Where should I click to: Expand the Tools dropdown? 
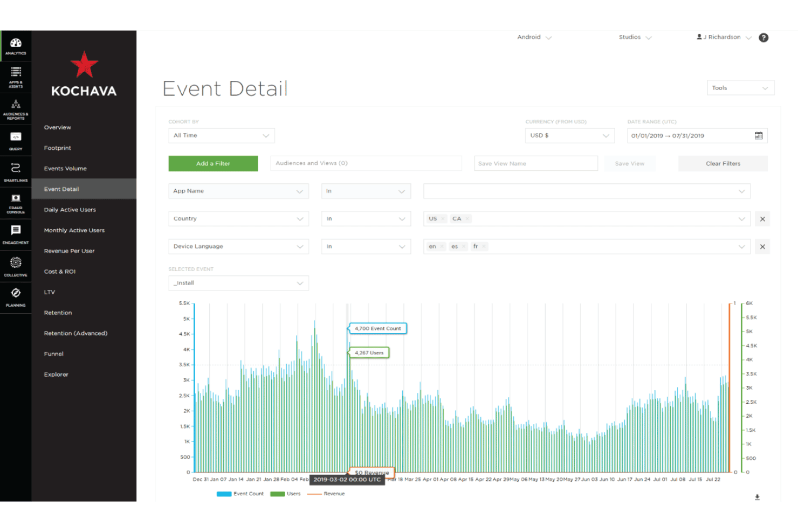(x=740, y=88)
